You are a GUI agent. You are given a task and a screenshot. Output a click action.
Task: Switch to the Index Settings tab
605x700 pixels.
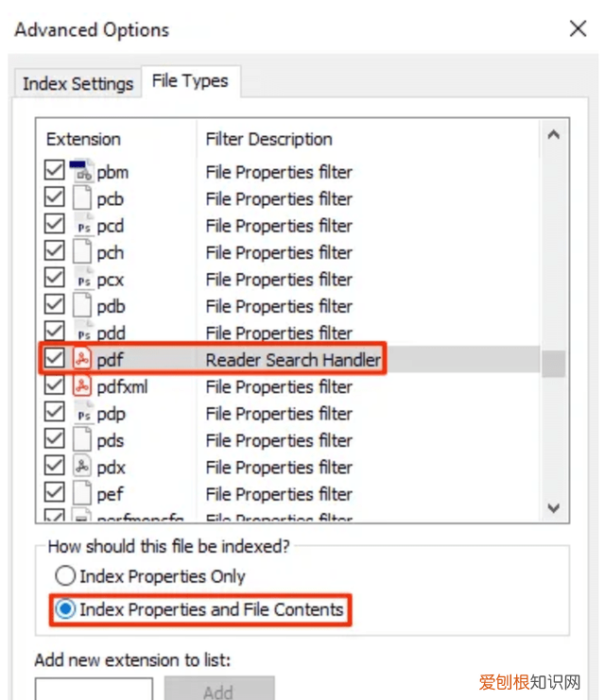78,83
